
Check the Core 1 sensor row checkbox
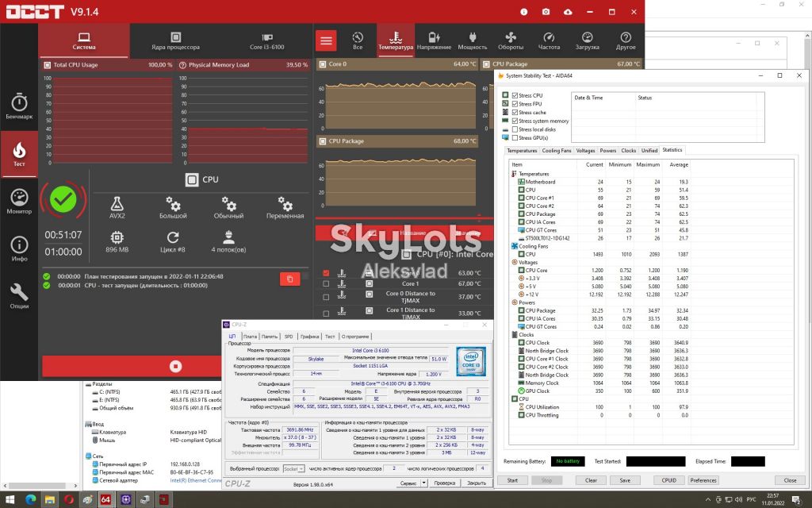click(326, 283)
